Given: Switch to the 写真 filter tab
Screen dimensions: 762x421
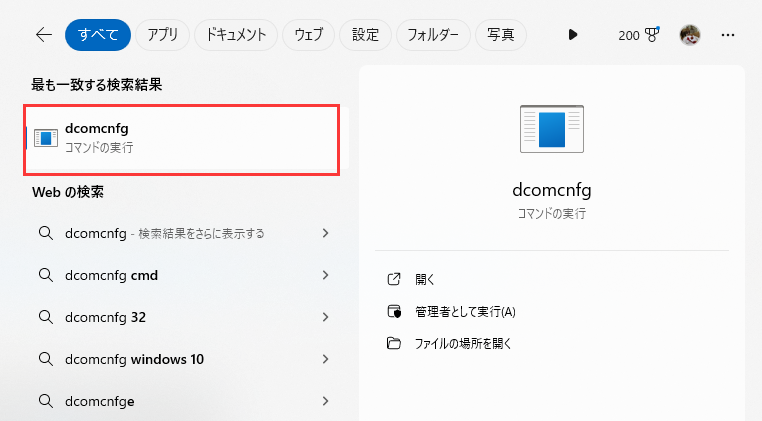Looking at the screenshot, I should (x=501, y=35).
